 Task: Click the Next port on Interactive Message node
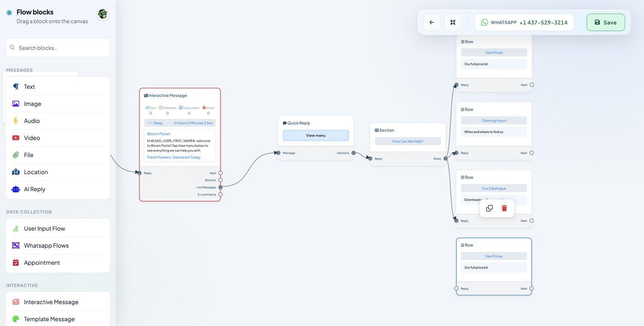click(x=220, y=173)
